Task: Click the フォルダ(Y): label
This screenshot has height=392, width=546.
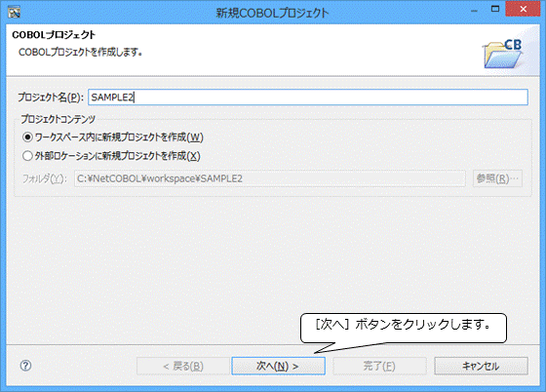Action: point(44,178)
